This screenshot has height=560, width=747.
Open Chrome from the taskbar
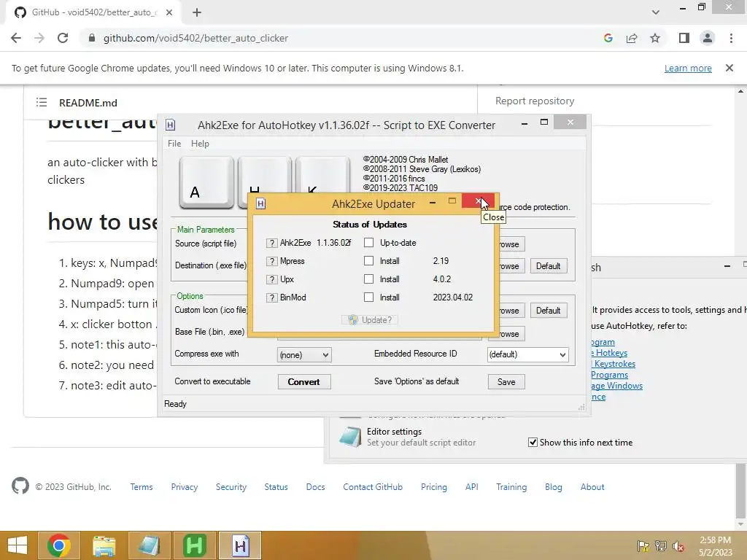59,545
